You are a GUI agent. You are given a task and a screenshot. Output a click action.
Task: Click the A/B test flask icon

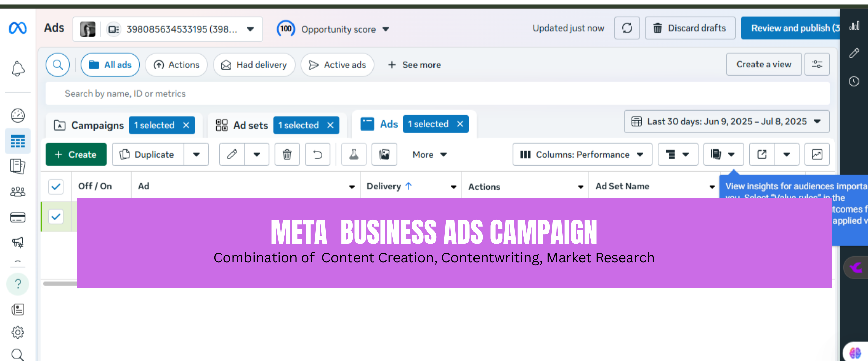click(354, 155)
